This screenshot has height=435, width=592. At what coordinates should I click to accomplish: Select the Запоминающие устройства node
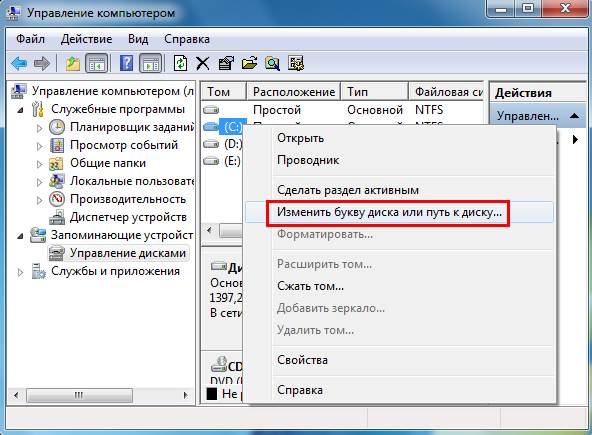click(x=122, y=235)
